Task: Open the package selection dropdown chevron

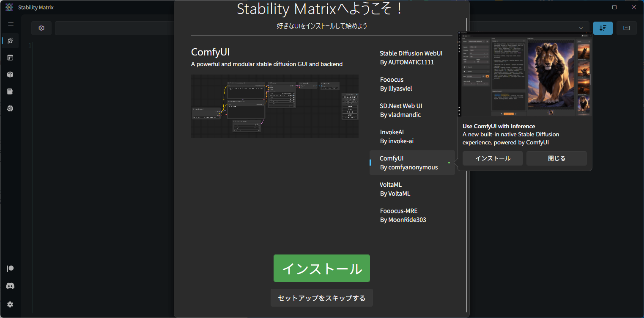Action: click(581, 27)
